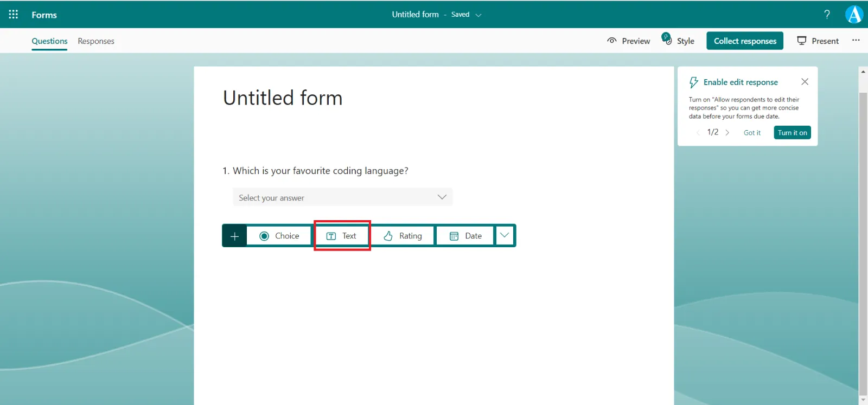Viewport: 868px width, 405px height.
Task: Switch to the Responses tab
Action: click(x=96, y=41)
